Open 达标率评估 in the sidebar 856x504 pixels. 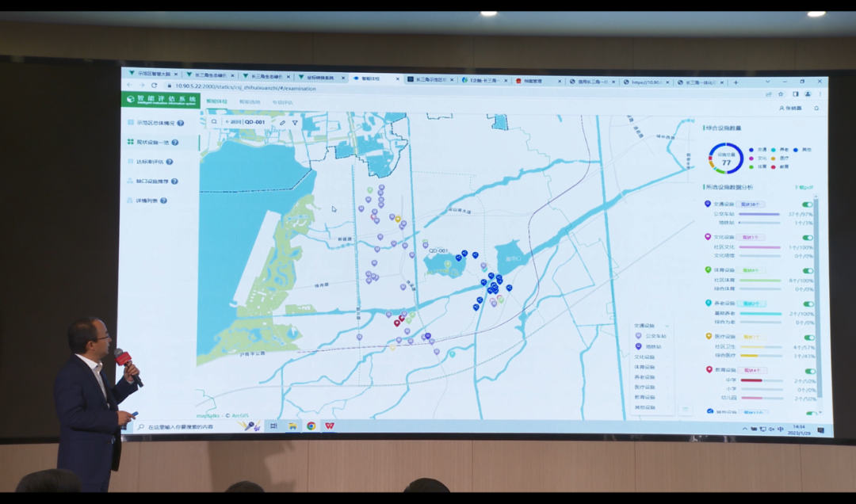click(x=150, y=162)
